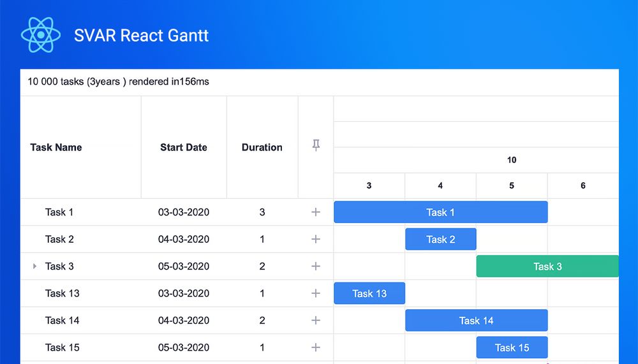
Task: Click Task 2 duration value 1
Action: point(262,239)
